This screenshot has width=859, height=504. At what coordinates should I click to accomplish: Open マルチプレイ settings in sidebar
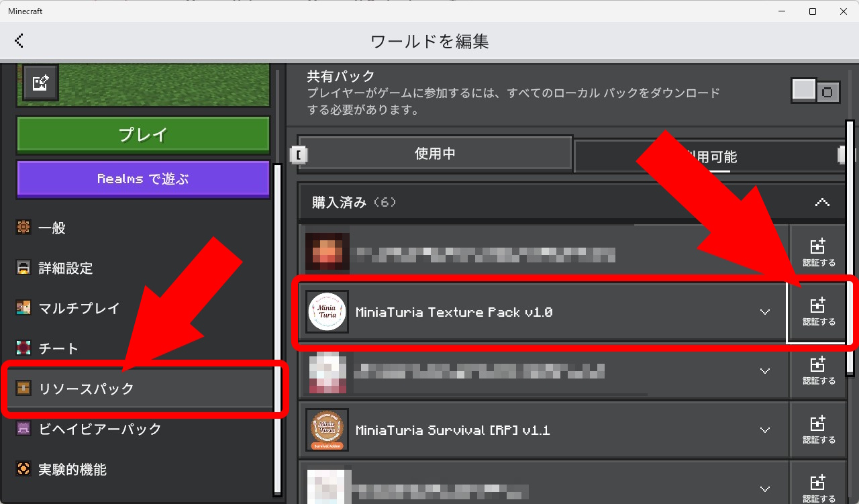79,309
